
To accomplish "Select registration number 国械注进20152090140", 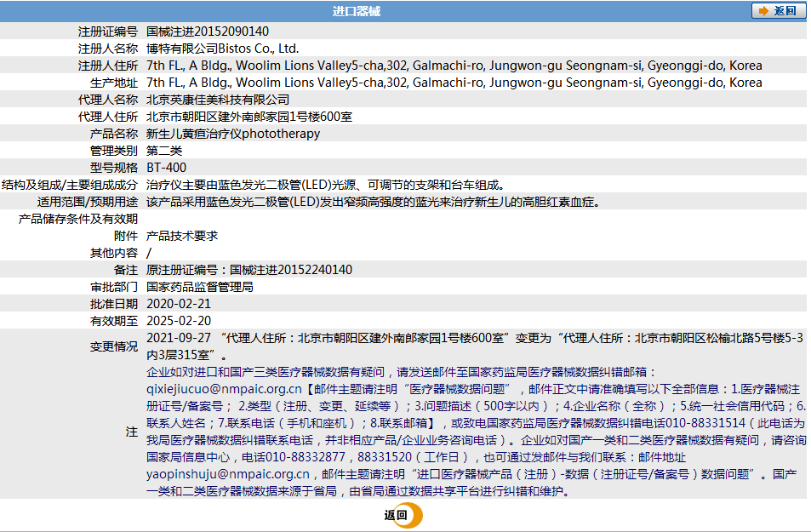I will click(208, 31).
